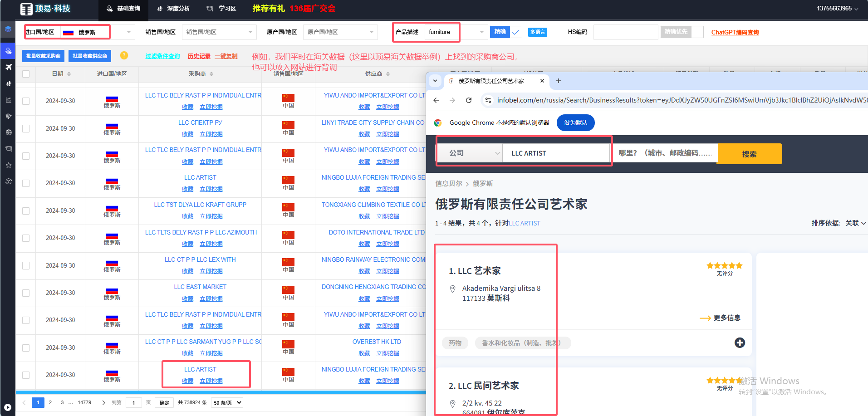The image size is (868, 416).
Task: Click the 批量收藏采购商 button
Action: coord(43,56)
